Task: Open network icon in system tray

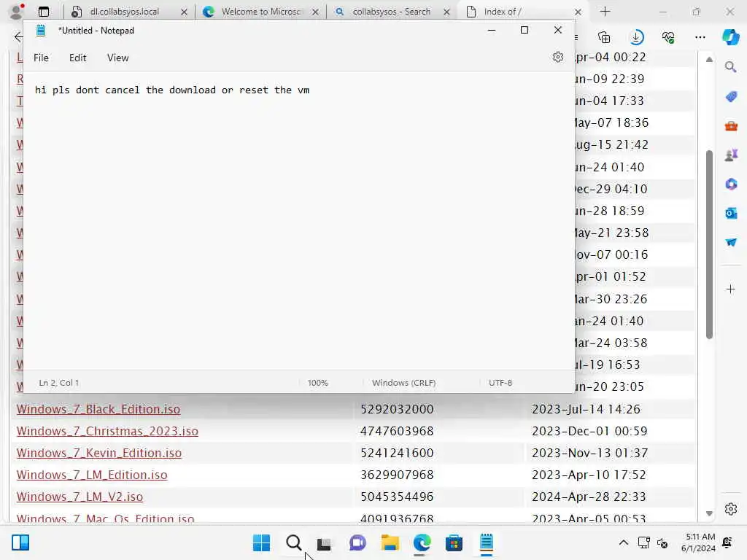Action: (x=643, y=542)
